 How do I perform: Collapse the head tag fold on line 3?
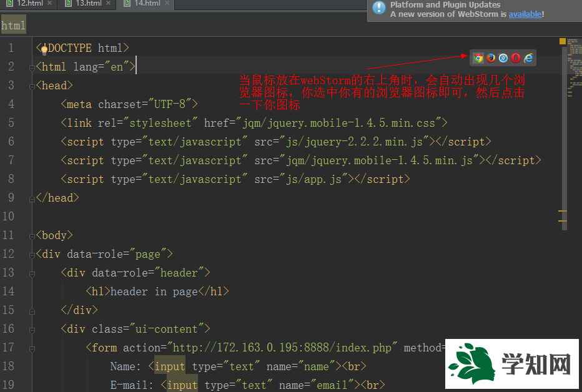tap(32, 86)
